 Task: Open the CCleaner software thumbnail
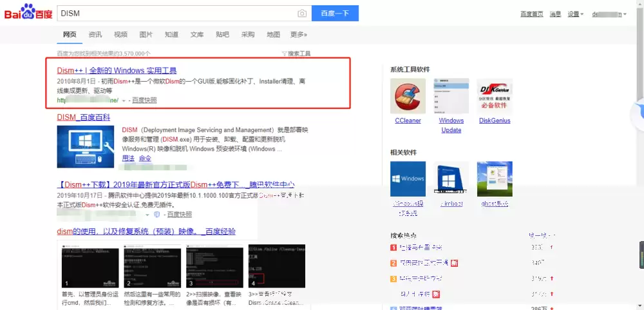point(408,96)
